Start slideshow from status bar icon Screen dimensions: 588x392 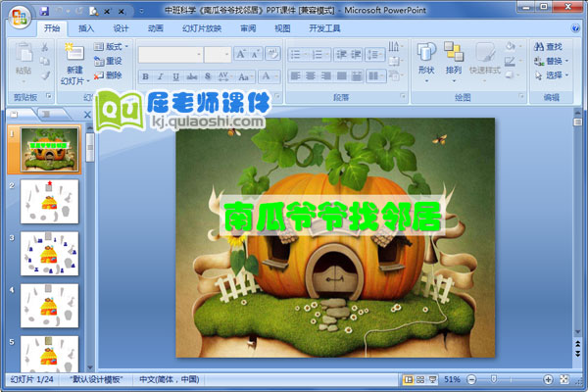(432, 379)
